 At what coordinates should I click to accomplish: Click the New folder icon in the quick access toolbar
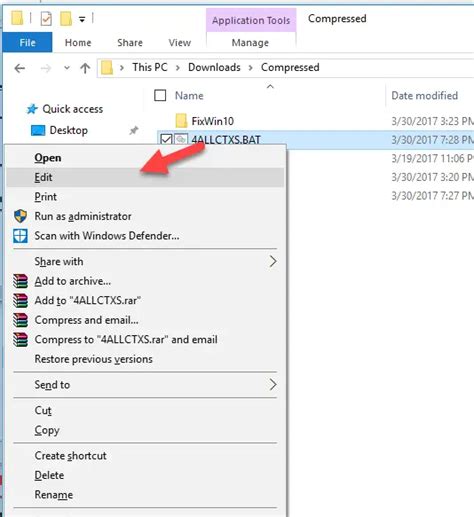[66, 18]
